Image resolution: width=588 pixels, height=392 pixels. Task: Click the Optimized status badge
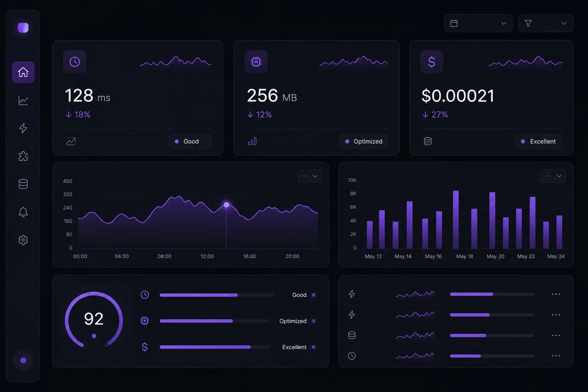364,141
